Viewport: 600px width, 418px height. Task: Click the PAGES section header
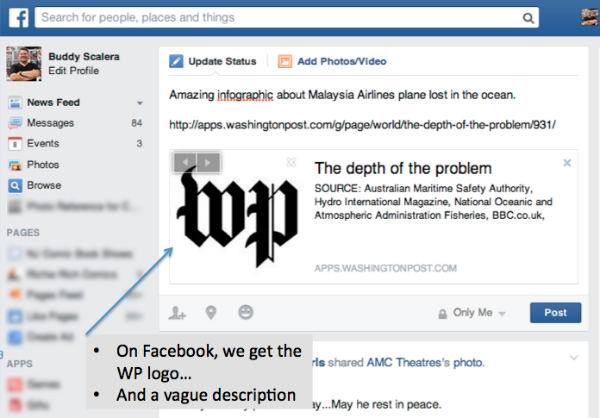pyautogui.click(x=23, y=233)
